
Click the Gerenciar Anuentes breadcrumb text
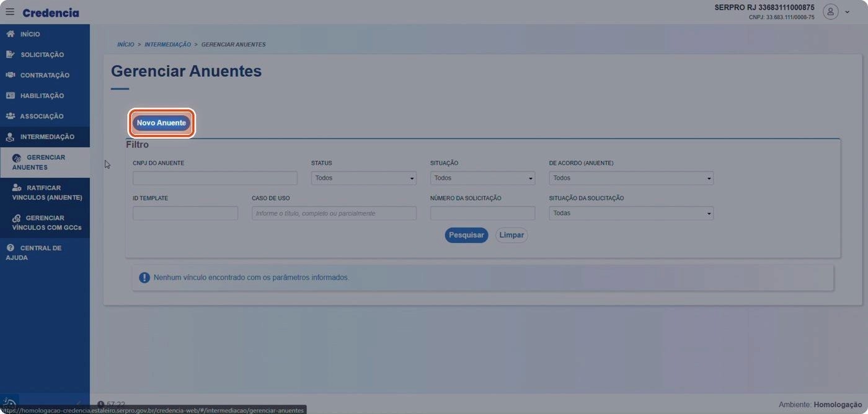tap(233, 45)
